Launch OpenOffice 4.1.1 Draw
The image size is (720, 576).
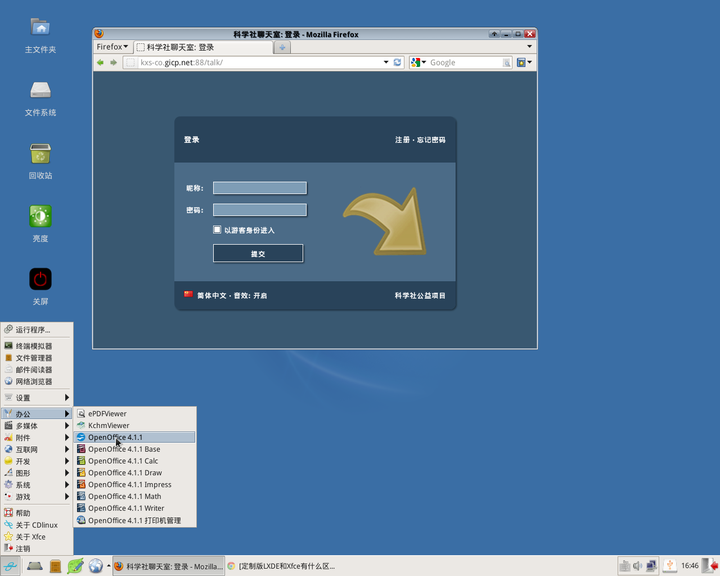tap(135, 473)
